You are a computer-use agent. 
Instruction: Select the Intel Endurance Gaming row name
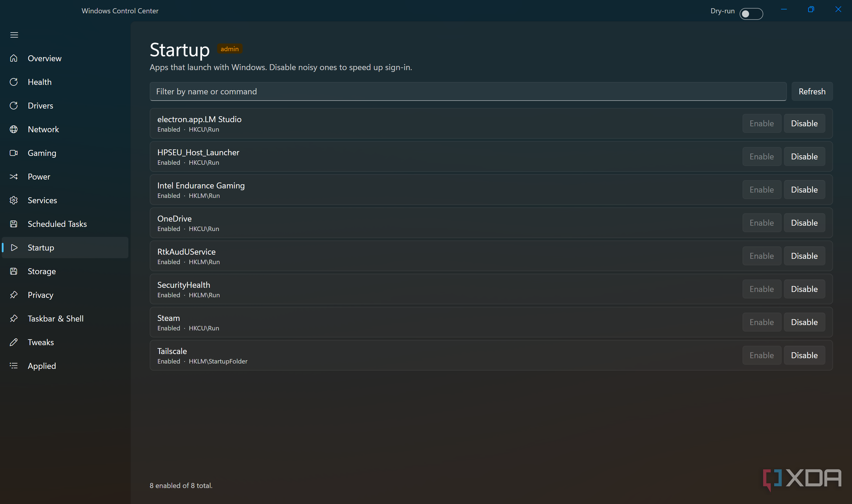(201, 185)
